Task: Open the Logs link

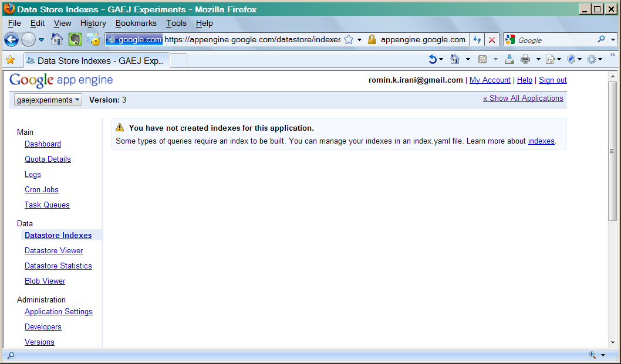Action: (x=32, y=175)
